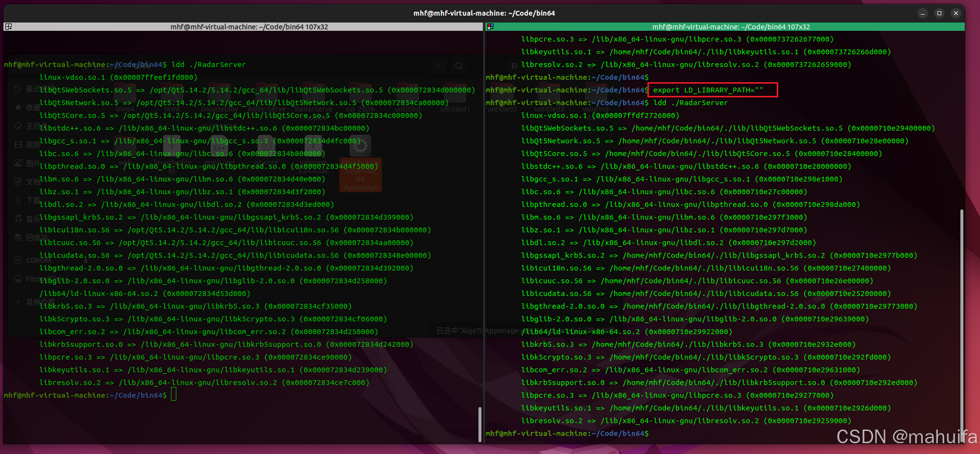
Task: Click the libcom_err.so.2 line in left pane
Action: pyautogui.click(x=209, y=332)
